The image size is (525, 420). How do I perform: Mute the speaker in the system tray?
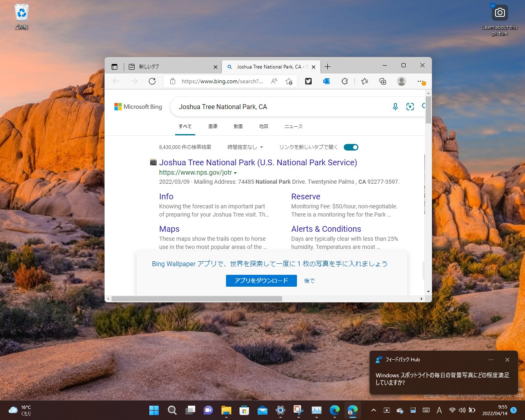[x=462, y=410]
